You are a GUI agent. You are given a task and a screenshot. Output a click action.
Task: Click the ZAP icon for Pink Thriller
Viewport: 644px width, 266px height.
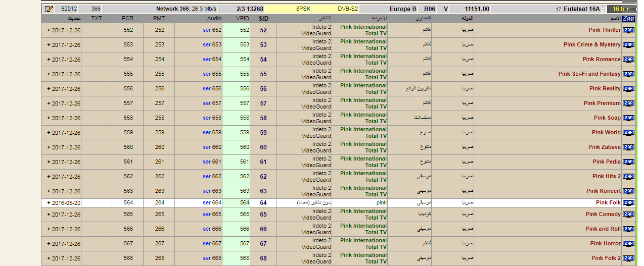pos(628,30)
